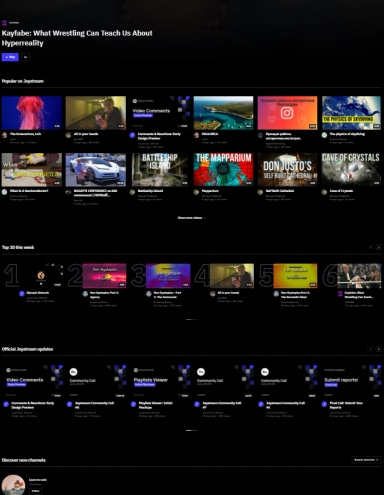Click channel icon of number 6 video
The height and width of the screenshot is (495, 384).
coord(340,294)
